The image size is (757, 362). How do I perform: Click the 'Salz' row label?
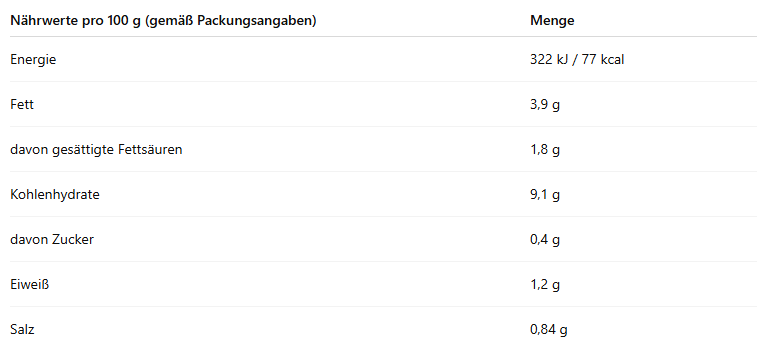point(22,330)
